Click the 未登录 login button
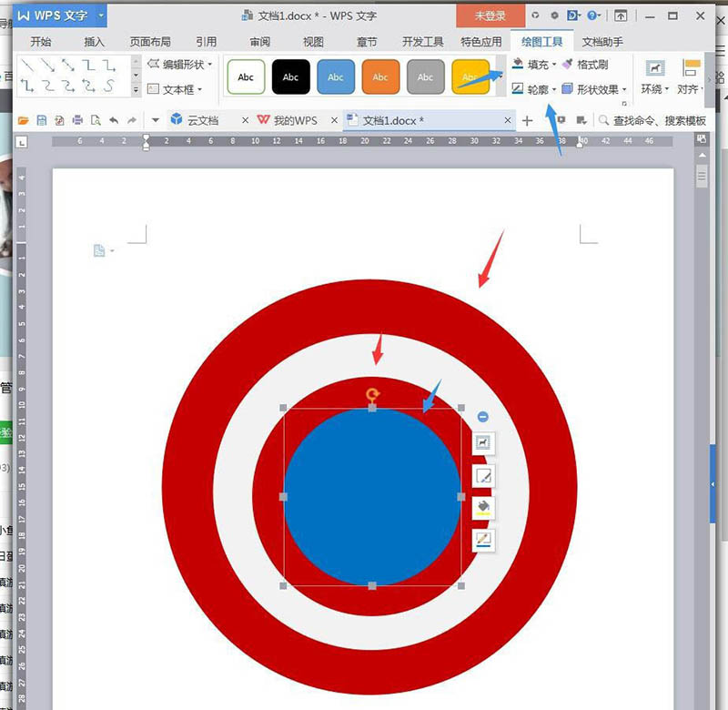728x710 pixels. click(490, 15)
